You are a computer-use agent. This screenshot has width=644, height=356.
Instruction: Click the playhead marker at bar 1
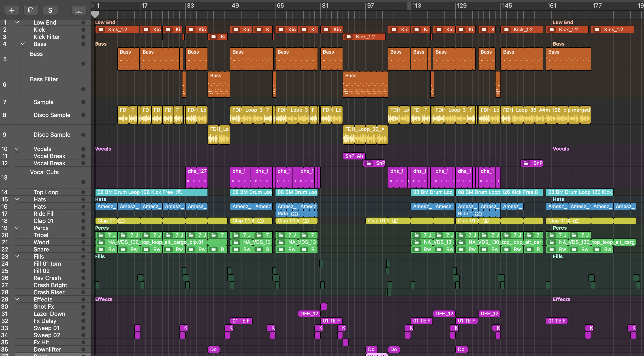pyautogui.click(x=95, y=14)
